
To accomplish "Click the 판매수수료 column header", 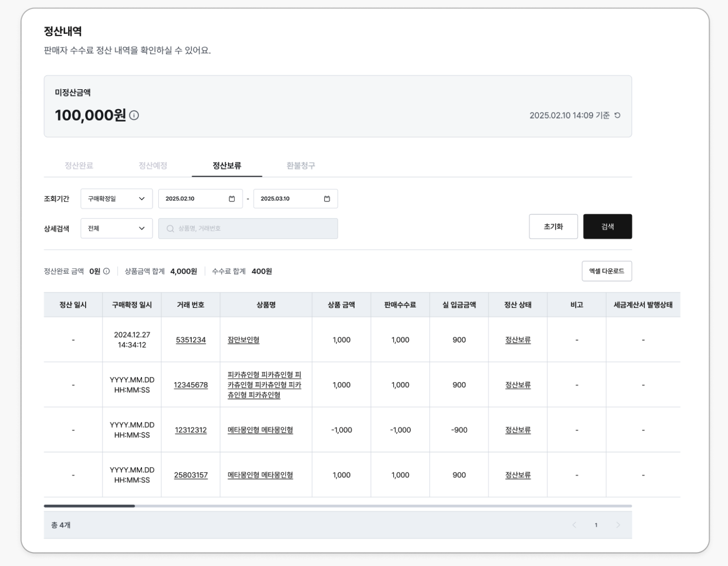I will click(400, 305).
